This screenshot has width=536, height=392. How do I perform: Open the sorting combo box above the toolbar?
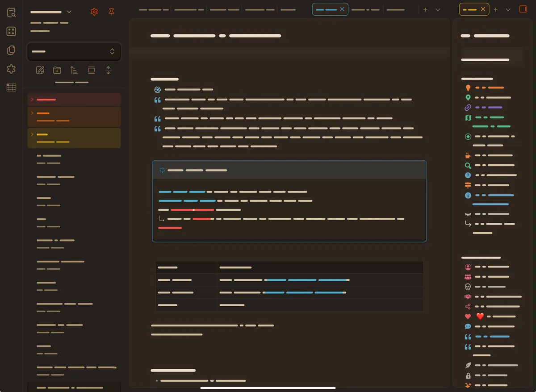coord(74,52)
